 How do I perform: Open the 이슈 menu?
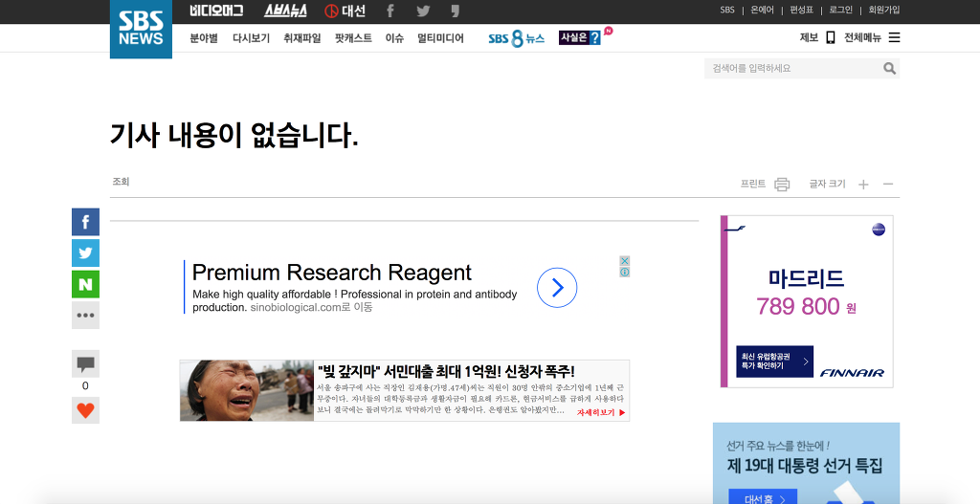394,38
